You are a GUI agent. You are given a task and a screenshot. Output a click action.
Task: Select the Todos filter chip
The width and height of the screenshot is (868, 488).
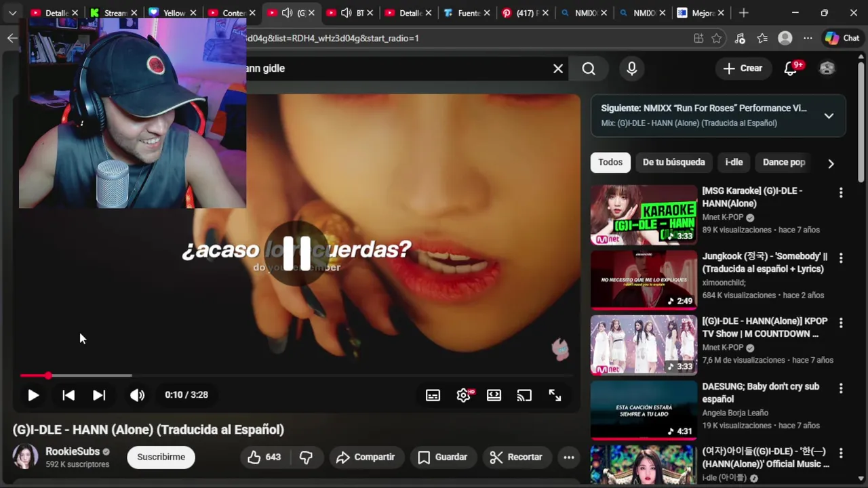[x=610, y=162]
